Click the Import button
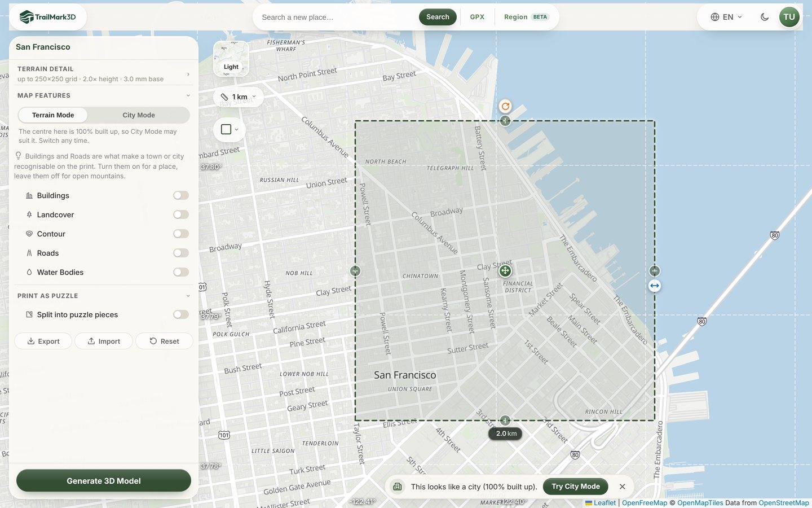Screen dimensions: 812x508 (104, 341)
